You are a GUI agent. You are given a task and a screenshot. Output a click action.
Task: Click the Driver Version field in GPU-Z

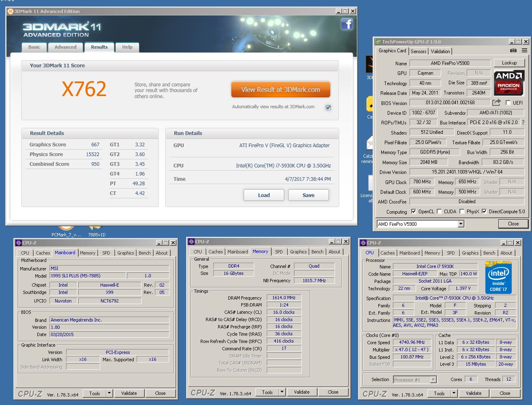467,172
